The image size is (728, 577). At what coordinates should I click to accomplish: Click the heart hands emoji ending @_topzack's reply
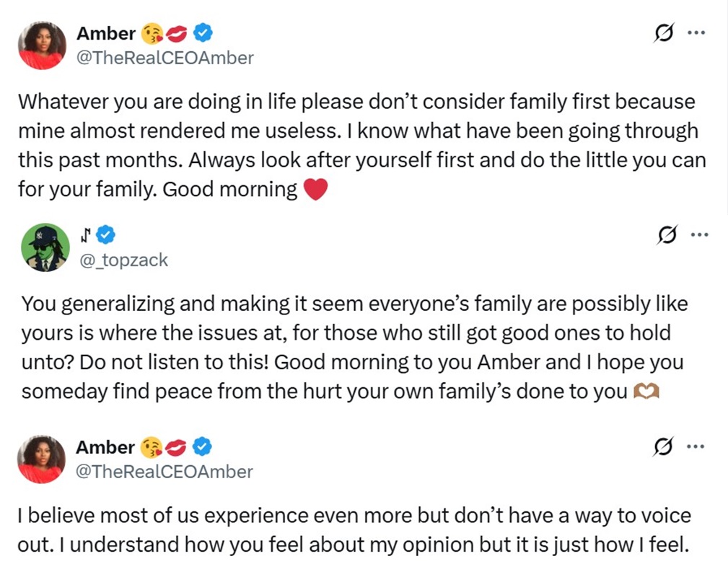point(641,392)
